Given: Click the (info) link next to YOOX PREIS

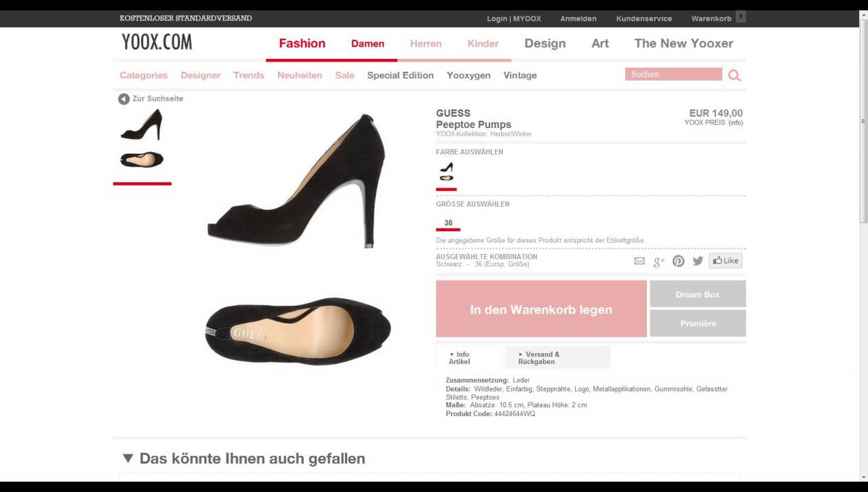Looking at the screenshot, I should tap(736, 123).
